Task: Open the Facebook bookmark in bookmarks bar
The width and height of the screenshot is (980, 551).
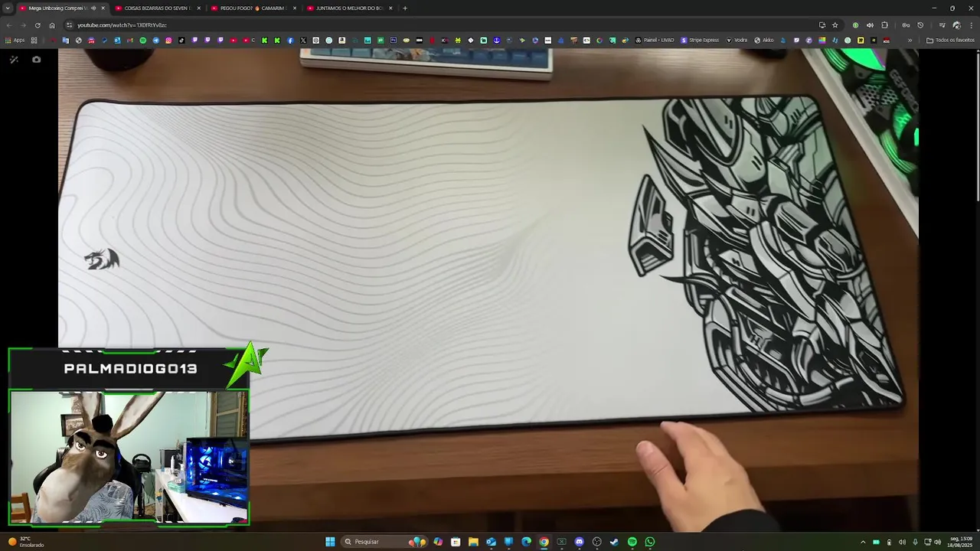Action: [290, 41]
